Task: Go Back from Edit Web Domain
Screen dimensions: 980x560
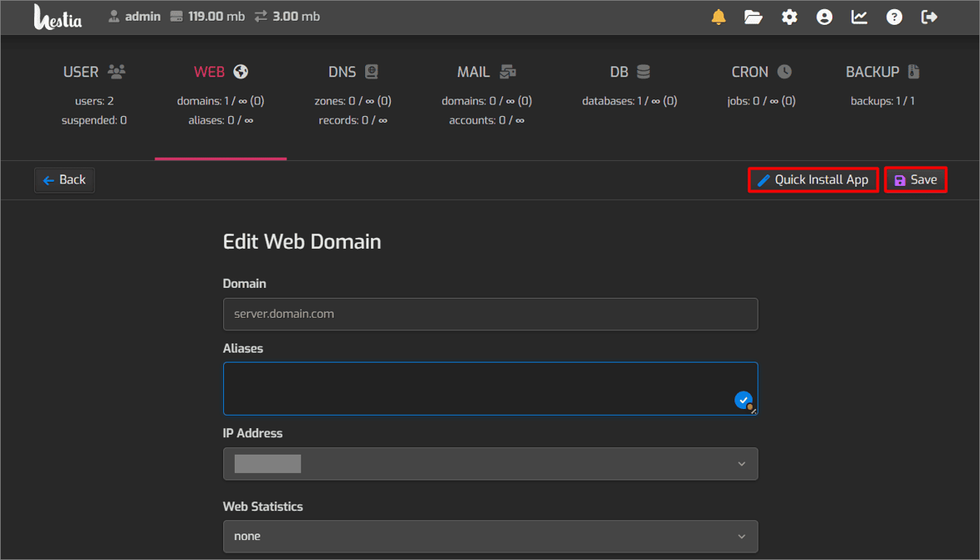Action: pos(64,179)
